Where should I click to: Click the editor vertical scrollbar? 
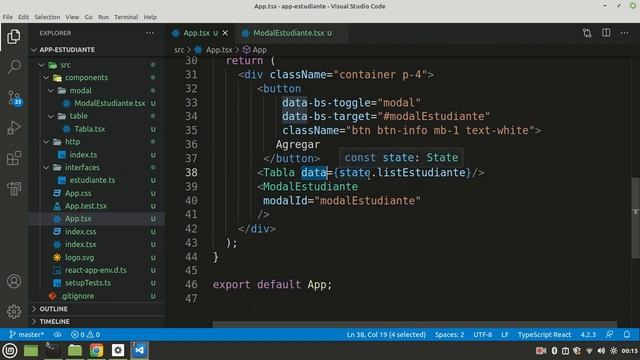(x=636, y=218)
